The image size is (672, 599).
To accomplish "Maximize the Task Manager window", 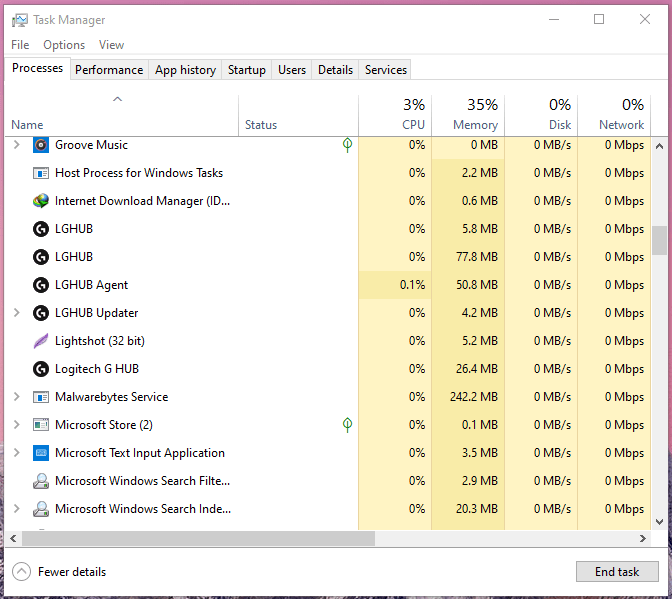I will (599, 19).
